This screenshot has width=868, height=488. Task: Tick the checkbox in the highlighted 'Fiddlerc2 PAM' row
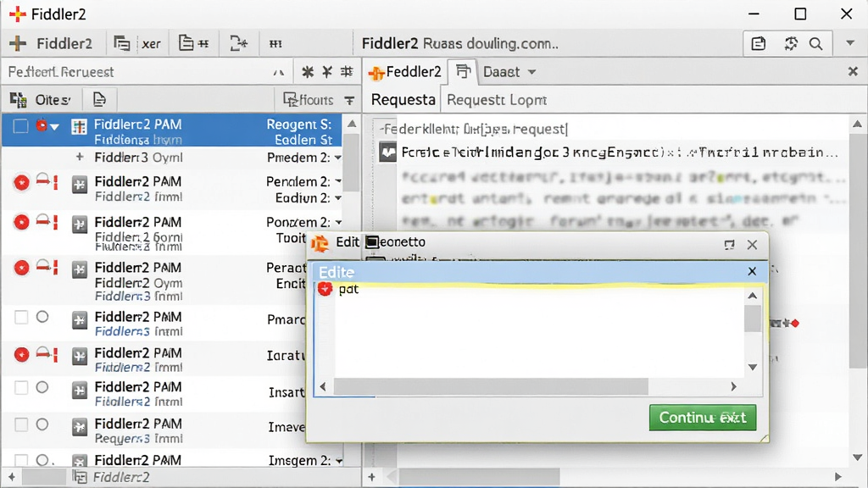[21, 126]
